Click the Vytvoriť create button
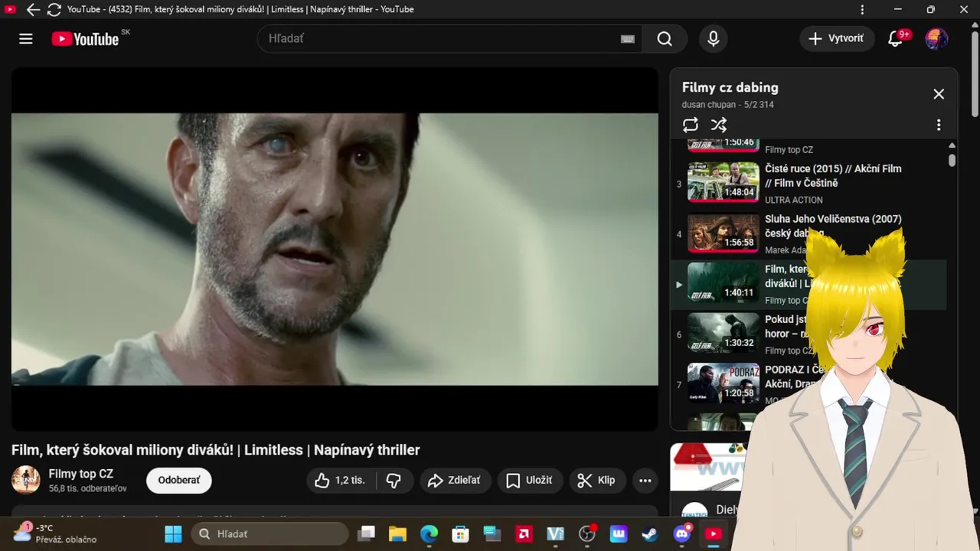Viewport: 980px width, 551px height. tap(837, 39)
